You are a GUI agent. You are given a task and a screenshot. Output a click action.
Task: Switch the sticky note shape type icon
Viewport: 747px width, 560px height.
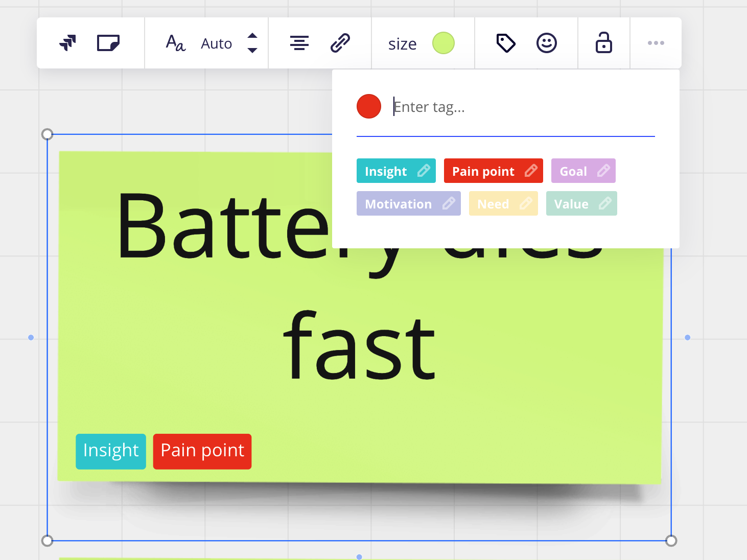coord(108,43)
